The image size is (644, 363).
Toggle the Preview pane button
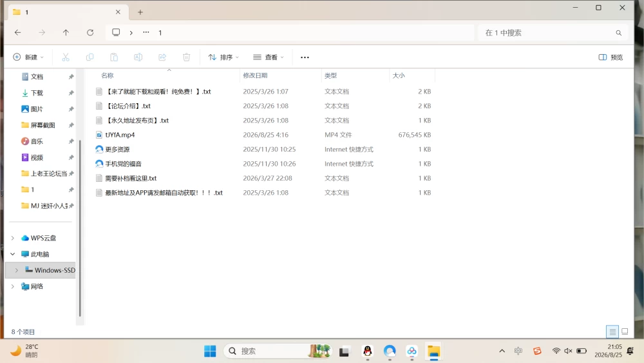point(611,57)
